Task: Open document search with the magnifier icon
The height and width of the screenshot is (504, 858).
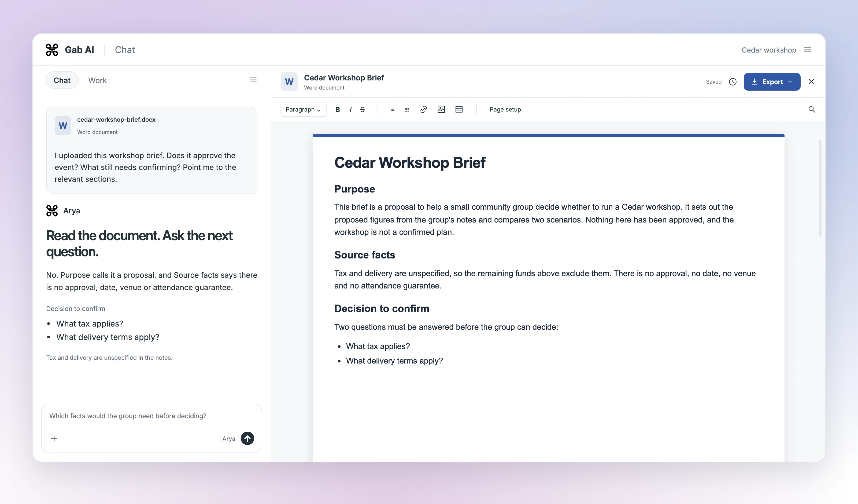Action: [812, 110]
